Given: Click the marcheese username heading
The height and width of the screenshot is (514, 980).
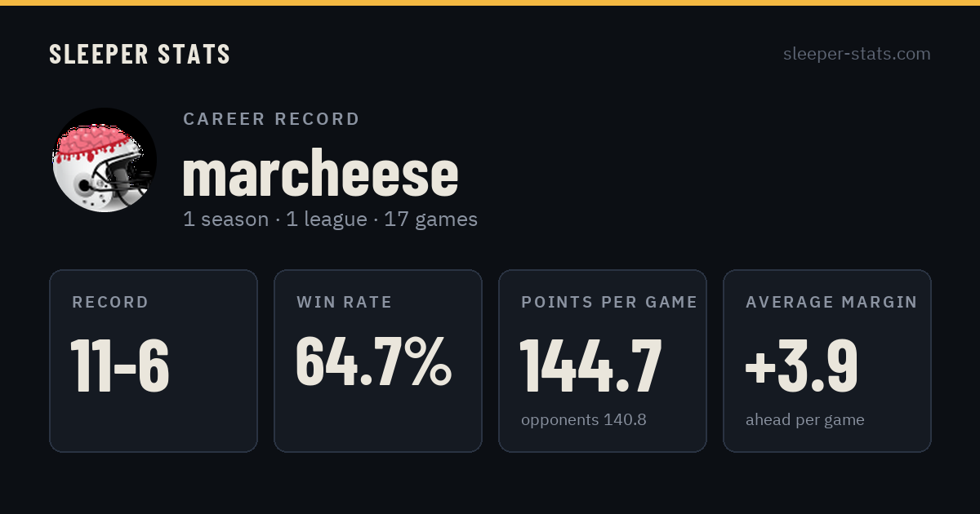Looking at the screenshot, I should [320, 173].
